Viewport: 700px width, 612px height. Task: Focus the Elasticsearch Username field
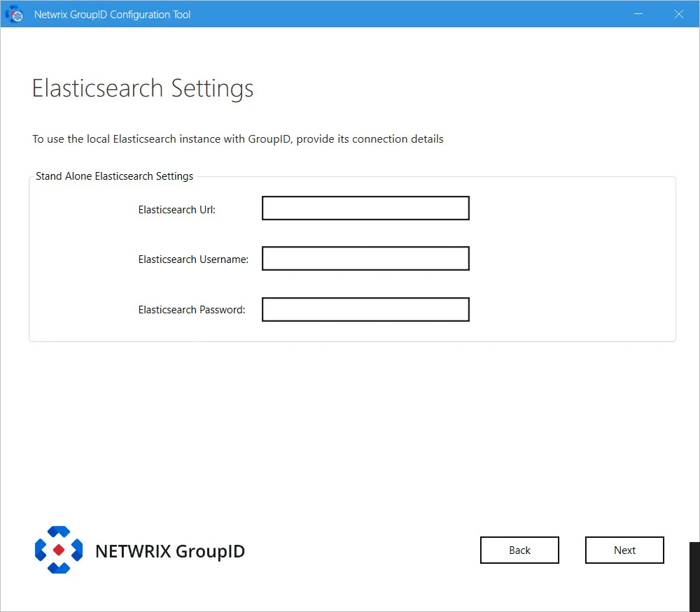click(365, 258)
